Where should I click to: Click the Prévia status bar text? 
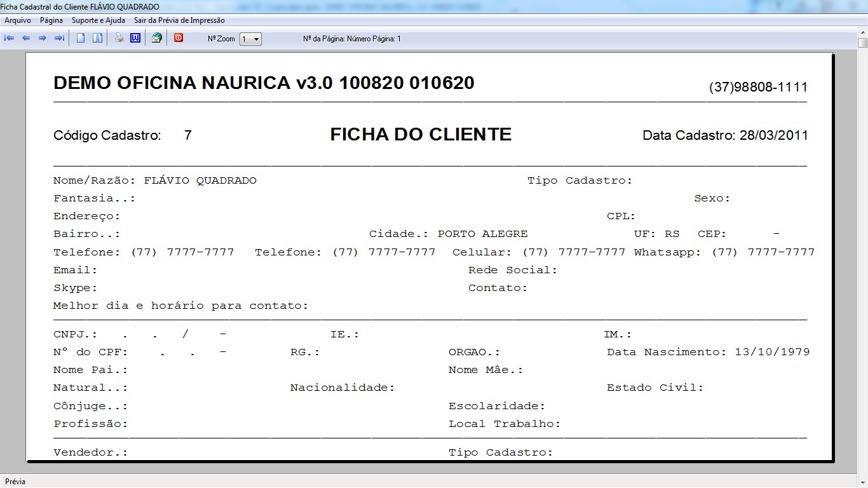[x=15, y=482]
